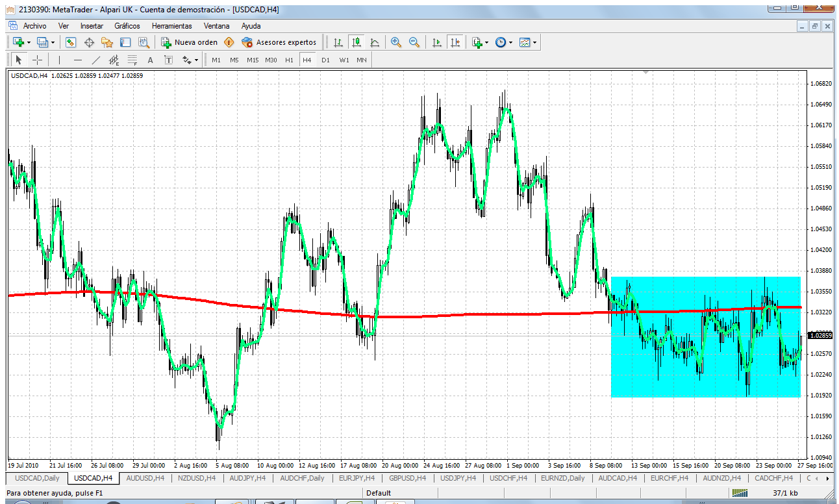
Task: Switch to the USDCAD,Daily chart tab
Action: (37, 478)
